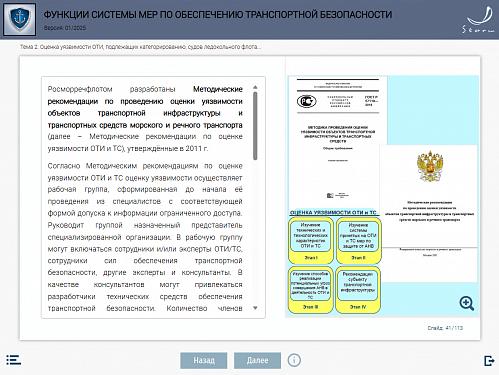The image size is (499, 375).
Task: Click the magnifier zoom-in icon on image
Action: point(466,303)
